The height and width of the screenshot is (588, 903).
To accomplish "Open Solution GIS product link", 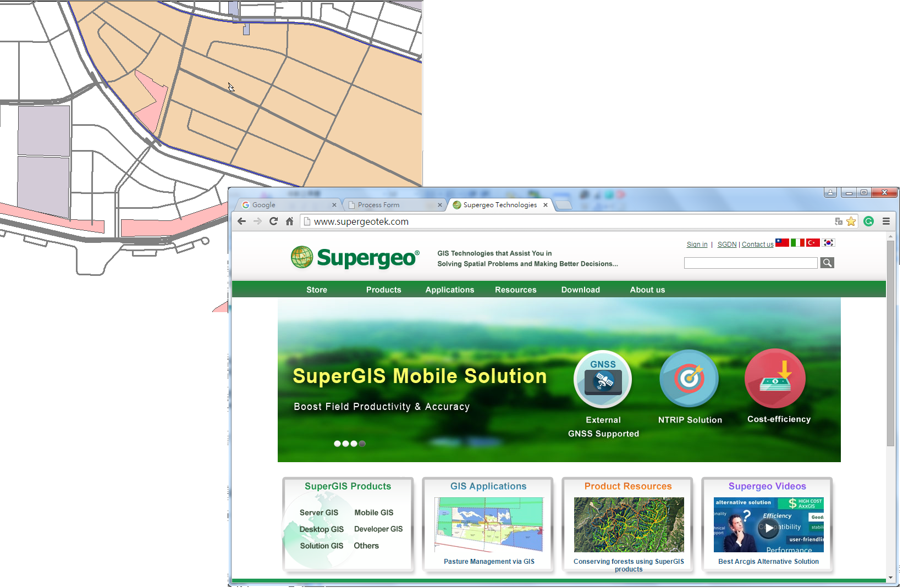I will (x=322, y=546).
